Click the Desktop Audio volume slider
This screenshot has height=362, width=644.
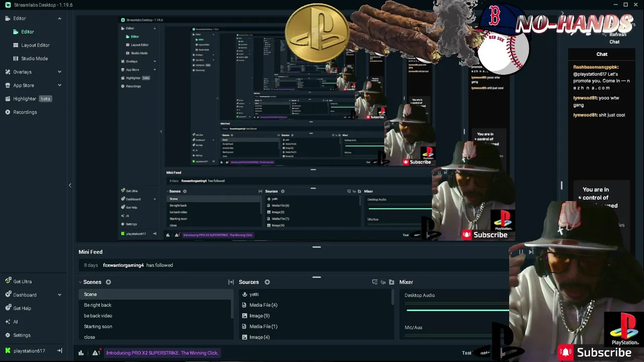(457, 310)
